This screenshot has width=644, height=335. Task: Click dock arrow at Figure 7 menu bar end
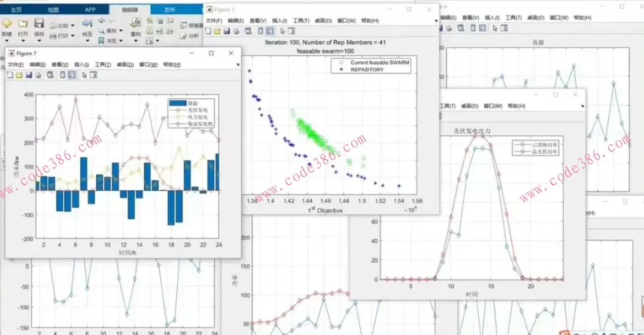pos(238,65)
